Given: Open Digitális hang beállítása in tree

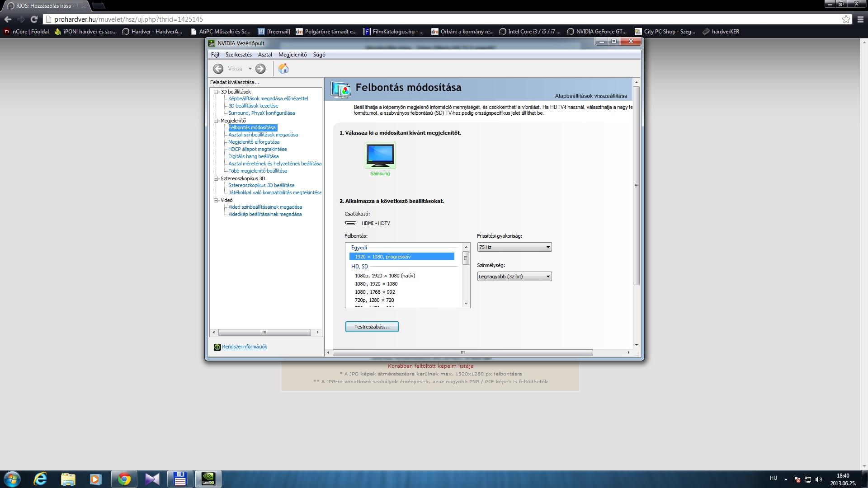Looking at the screenshot, I should tap(253, 156).
